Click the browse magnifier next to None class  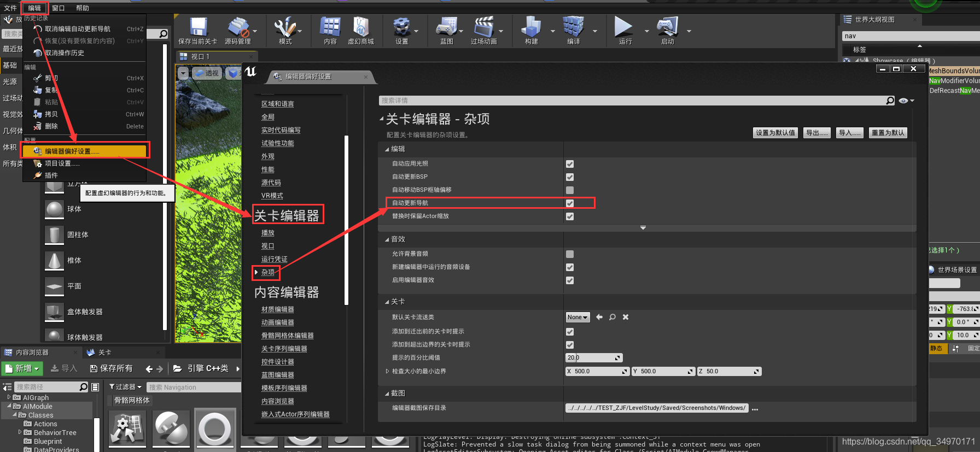click(x=612, y=317)
